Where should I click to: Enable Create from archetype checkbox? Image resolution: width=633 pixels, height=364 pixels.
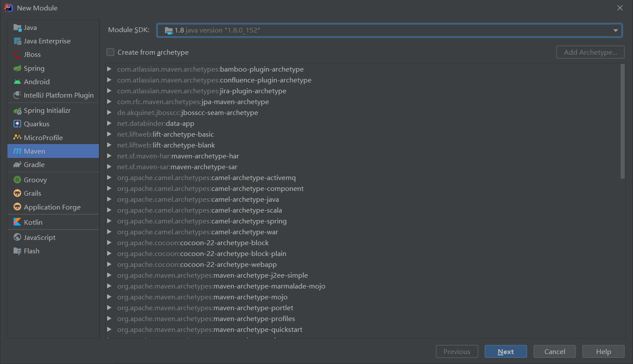pos(111,52)
